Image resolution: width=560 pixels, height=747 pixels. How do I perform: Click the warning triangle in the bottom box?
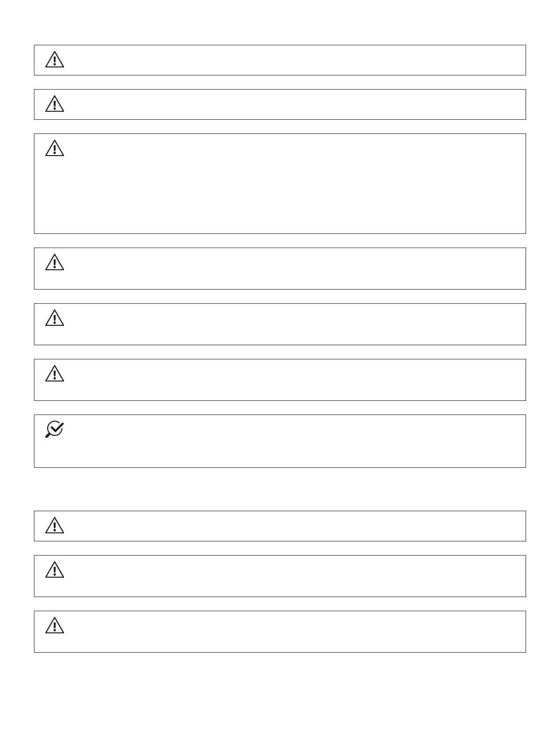pos(55,626)
